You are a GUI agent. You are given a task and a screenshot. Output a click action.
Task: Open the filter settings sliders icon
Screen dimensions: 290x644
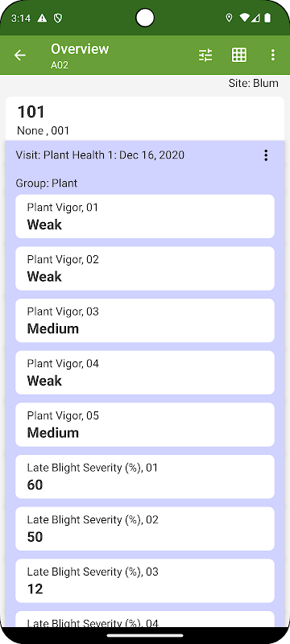[205, 55]
